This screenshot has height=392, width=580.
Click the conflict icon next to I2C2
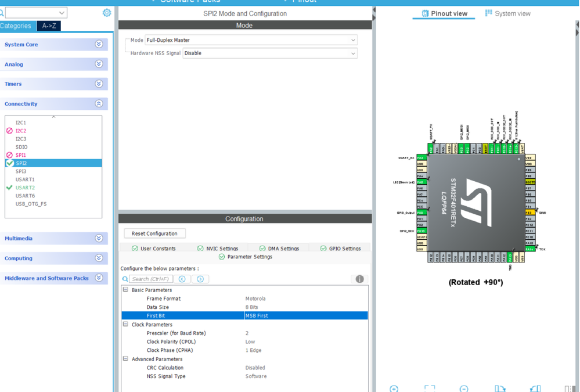(10, 131)
